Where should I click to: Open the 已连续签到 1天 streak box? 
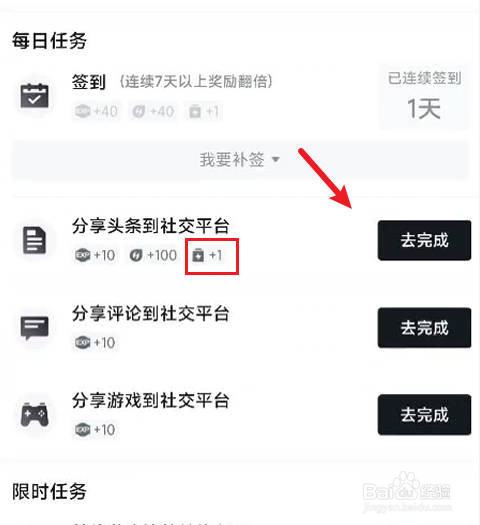click(424, 96)
